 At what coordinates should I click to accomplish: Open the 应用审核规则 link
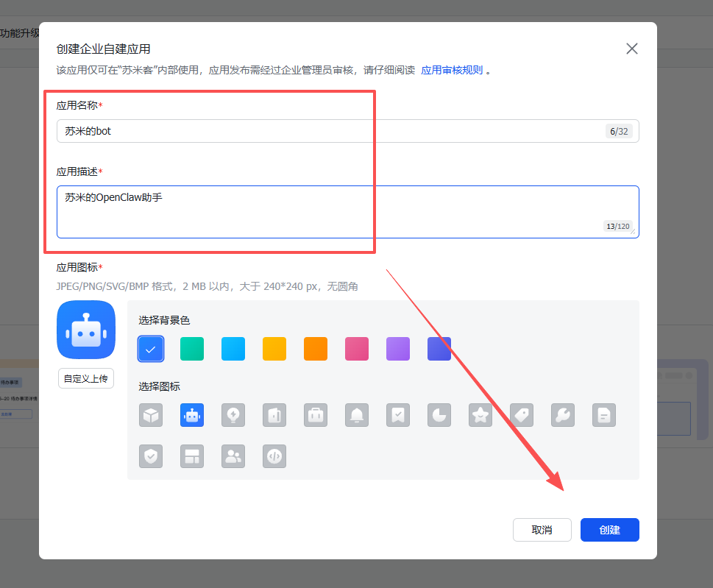452,71
